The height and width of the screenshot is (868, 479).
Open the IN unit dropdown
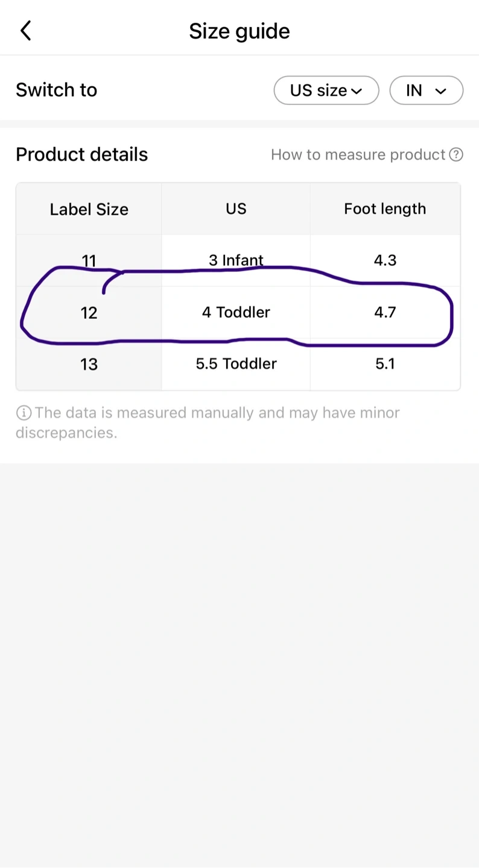coord(426,90)
